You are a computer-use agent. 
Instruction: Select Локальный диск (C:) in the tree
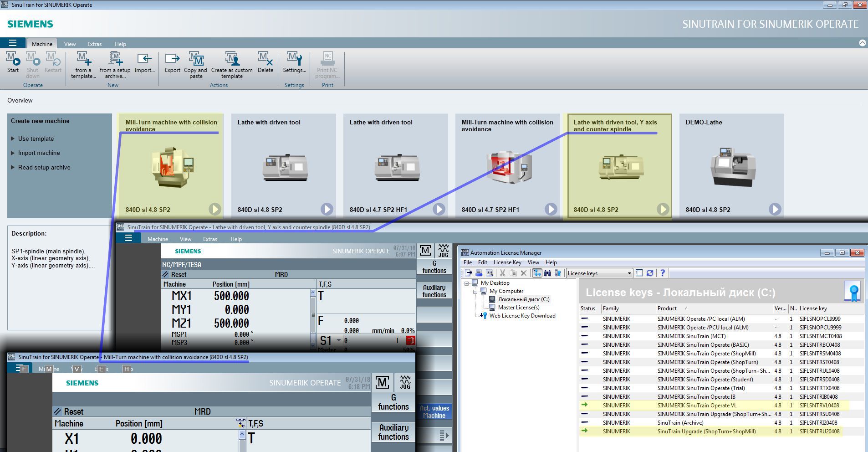coord(524,299)
